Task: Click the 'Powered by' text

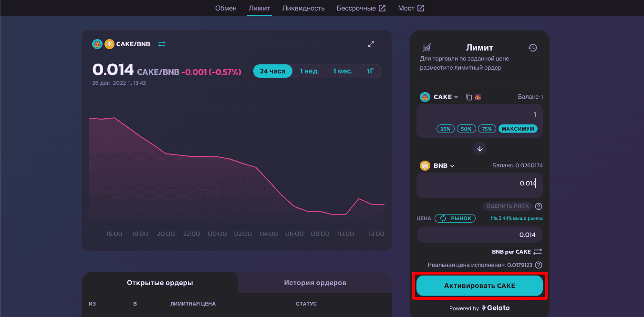Action: 464,308
